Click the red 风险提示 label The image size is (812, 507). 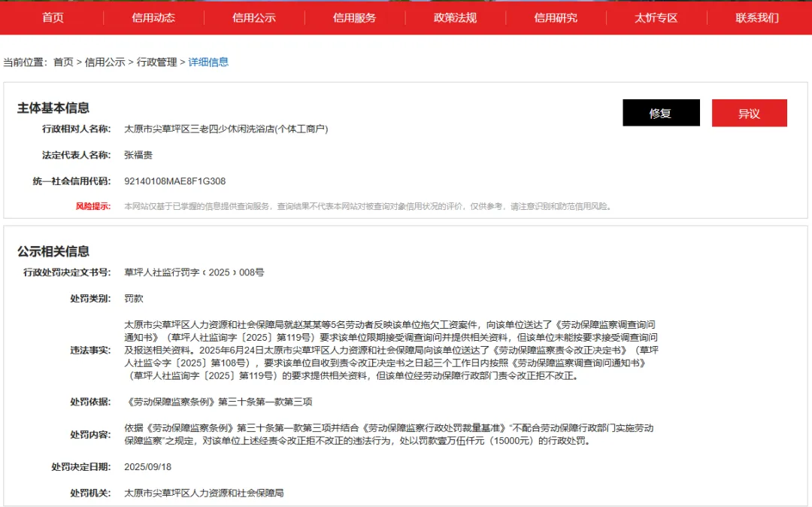pyautogui.click(x=93, y=206)
